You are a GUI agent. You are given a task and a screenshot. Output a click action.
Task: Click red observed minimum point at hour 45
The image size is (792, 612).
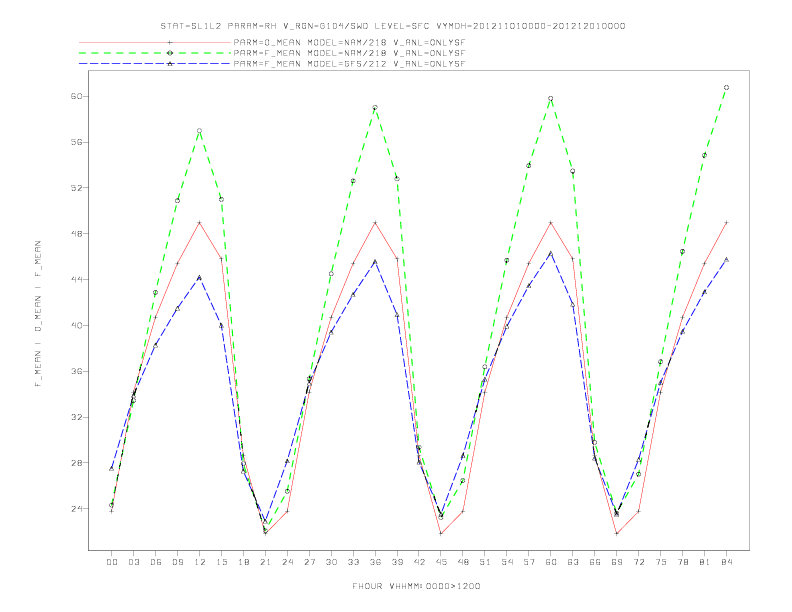tap(441, 533)
